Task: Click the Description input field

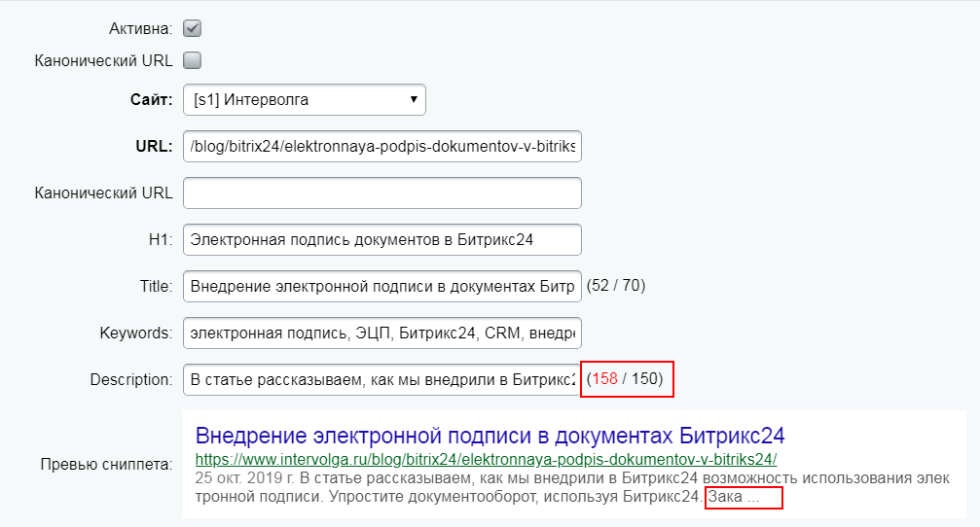Action: [x=381, y=379]
